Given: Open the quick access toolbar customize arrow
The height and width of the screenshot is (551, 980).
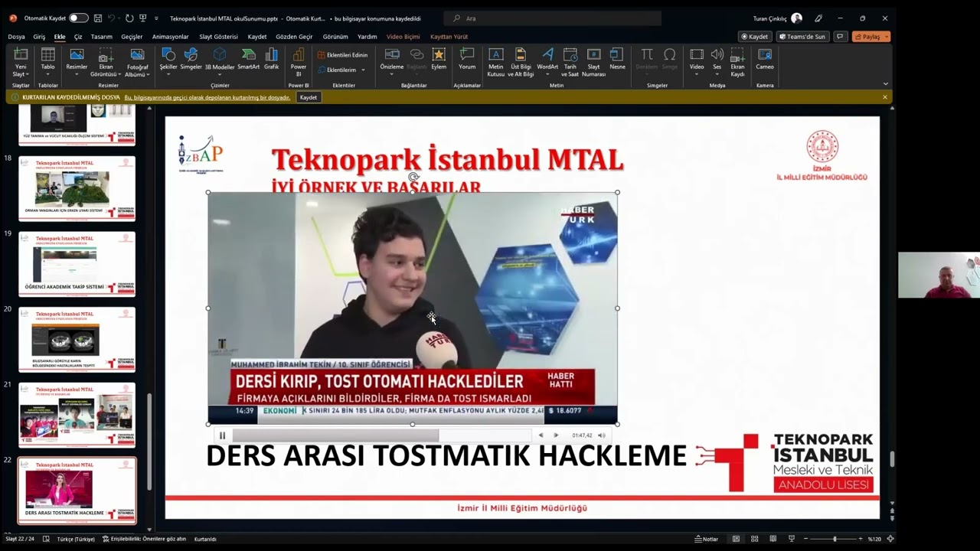Looking at the screenshot, I should (156, 18).
